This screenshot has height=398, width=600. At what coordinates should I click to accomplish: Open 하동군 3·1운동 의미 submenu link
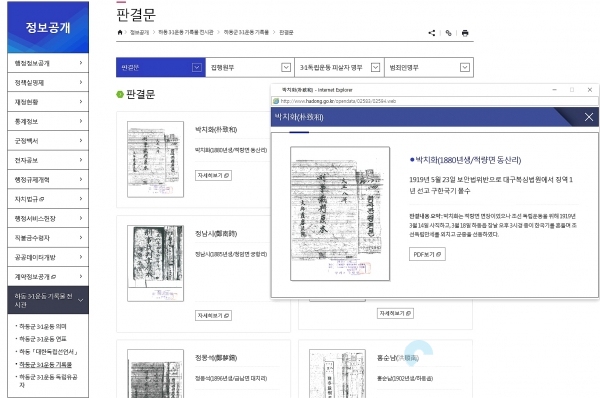pos(42,326)
